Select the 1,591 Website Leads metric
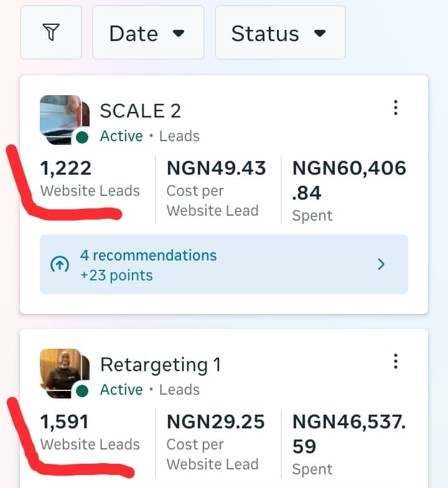 (x=90, y=433)
